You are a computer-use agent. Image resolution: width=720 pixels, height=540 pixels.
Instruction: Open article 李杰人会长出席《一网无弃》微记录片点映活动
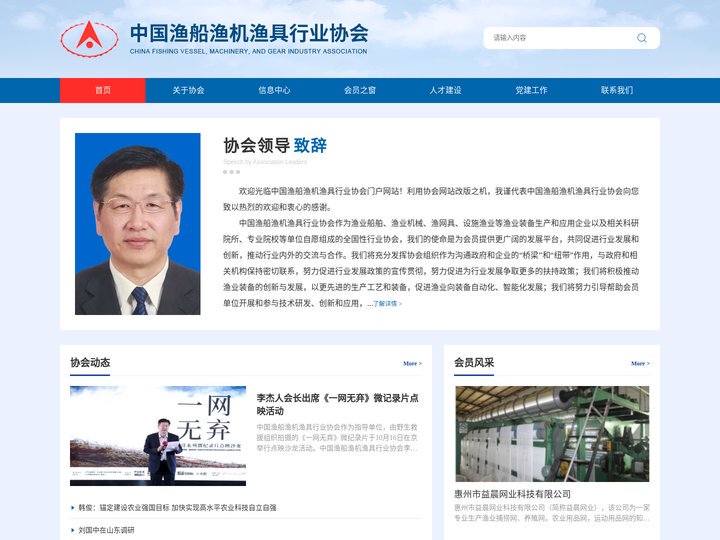pyautogui.click(x=338, y=404)
